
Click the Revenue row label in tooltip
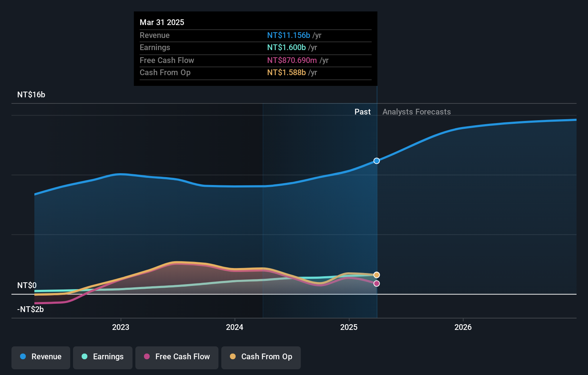[x=155, y=35]
